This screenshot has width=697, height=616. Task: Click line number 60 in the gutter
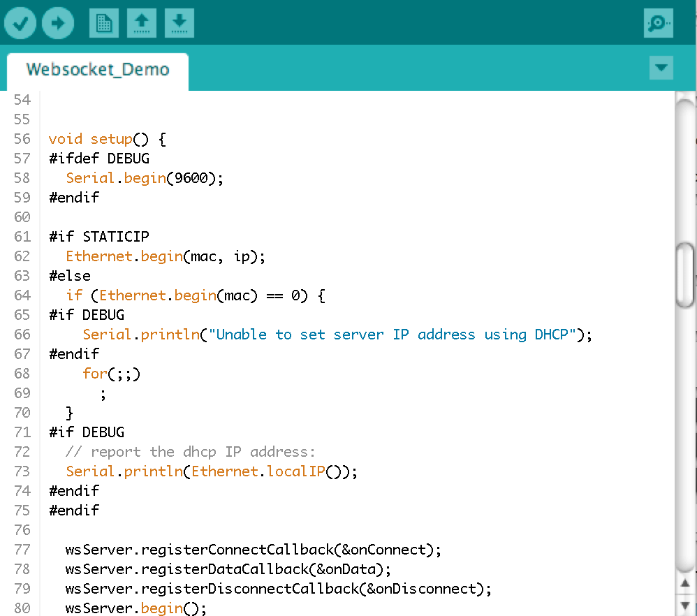tap(22, 217)
